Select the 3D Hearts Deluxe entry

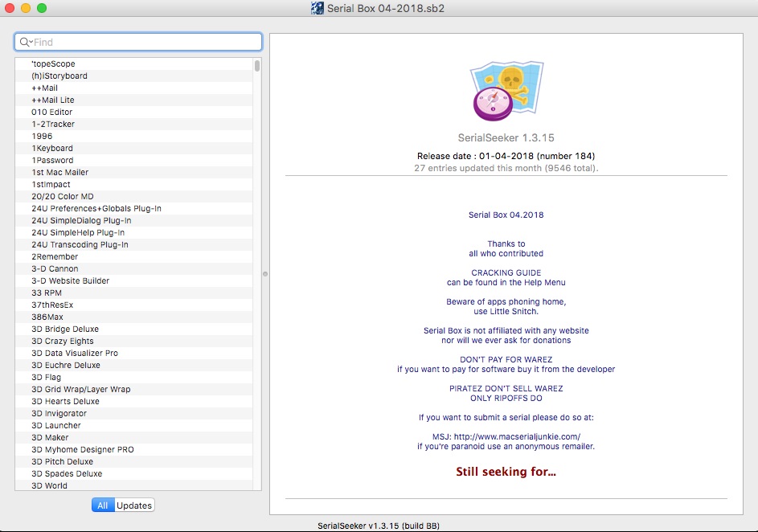134,402
